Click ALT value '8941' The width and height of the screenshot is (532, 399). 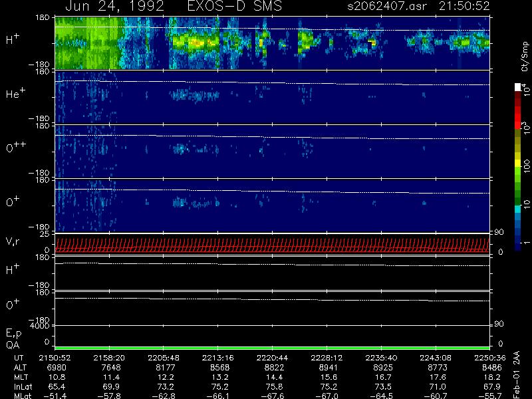point(329,368)
